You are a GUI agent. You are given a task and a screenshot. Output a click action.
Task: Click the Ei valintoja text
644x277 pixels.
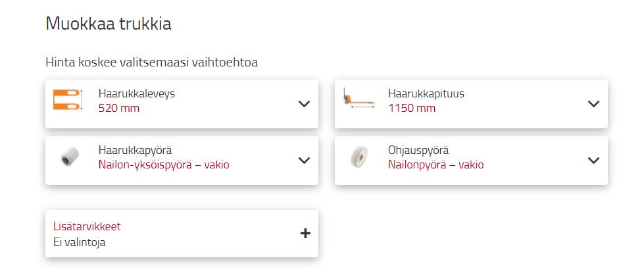[x=80, y=241]
